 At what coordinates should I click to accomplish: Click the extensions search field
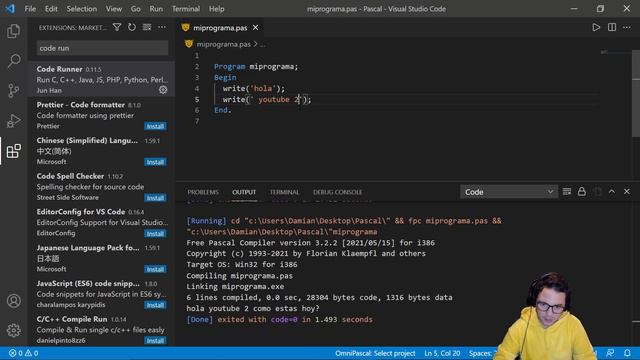click(x=102, y=48)
